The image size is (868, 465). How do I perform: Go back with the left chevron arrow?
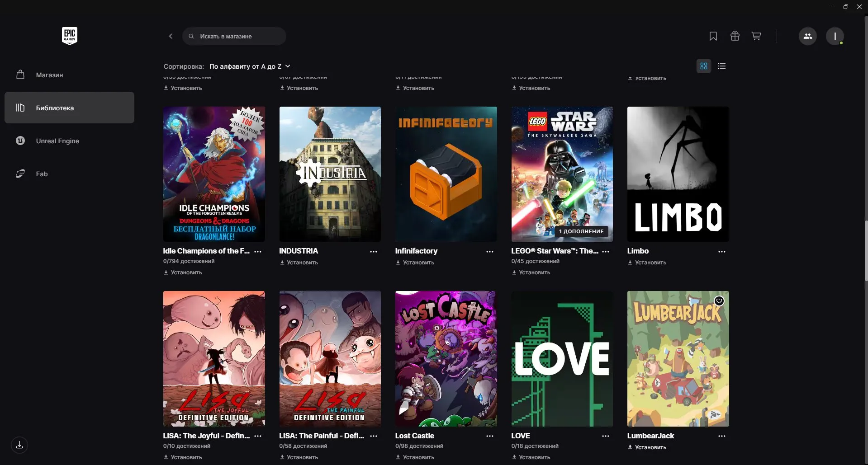pos(171,36)
